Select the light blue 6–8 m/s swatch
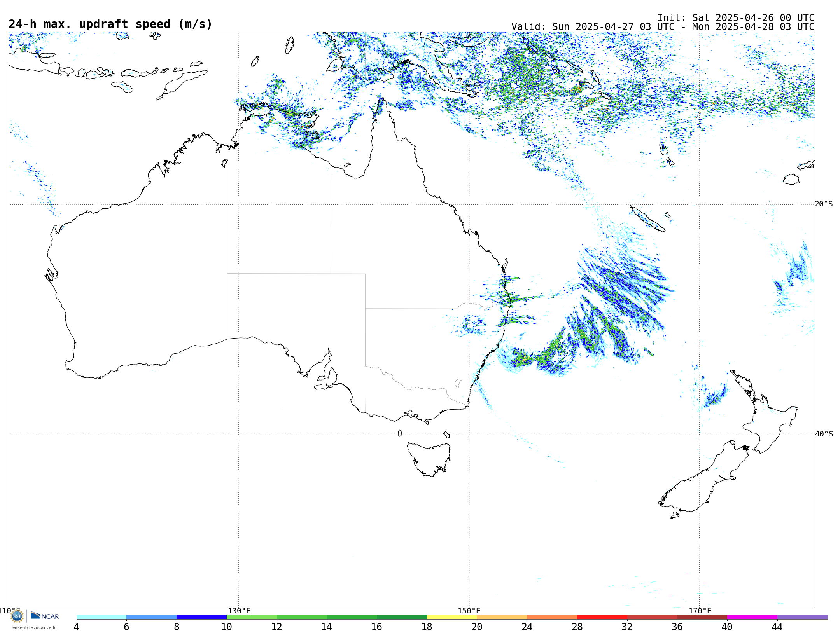This screenshot has height=632, width=840. 152,617
